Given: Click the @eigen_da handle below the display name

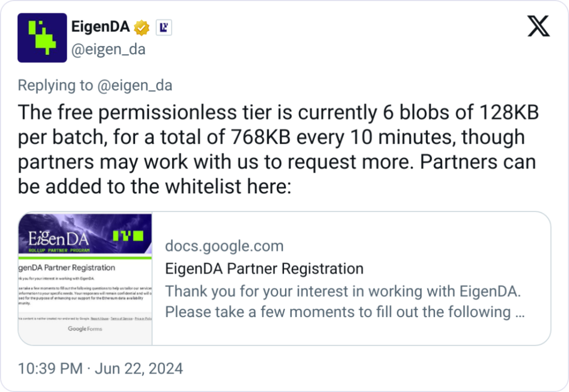Looking at the screenshot, I should (x=108, y=49).
